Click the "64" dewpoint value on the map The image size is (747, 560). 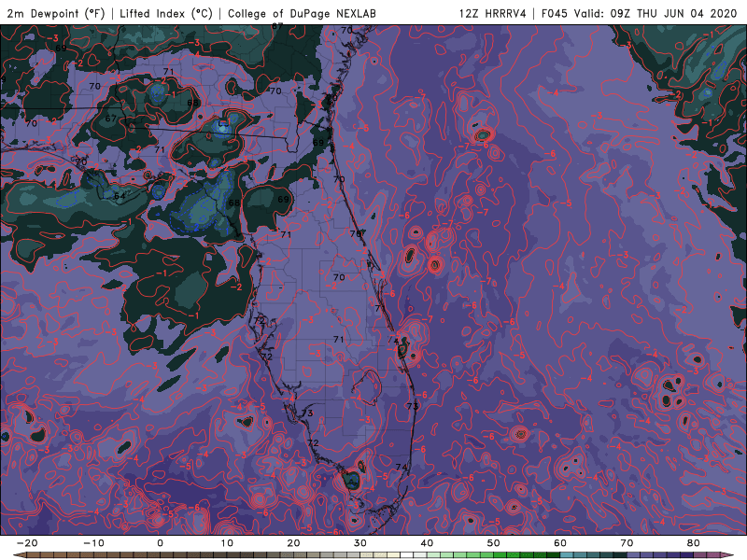coord(120,196)
